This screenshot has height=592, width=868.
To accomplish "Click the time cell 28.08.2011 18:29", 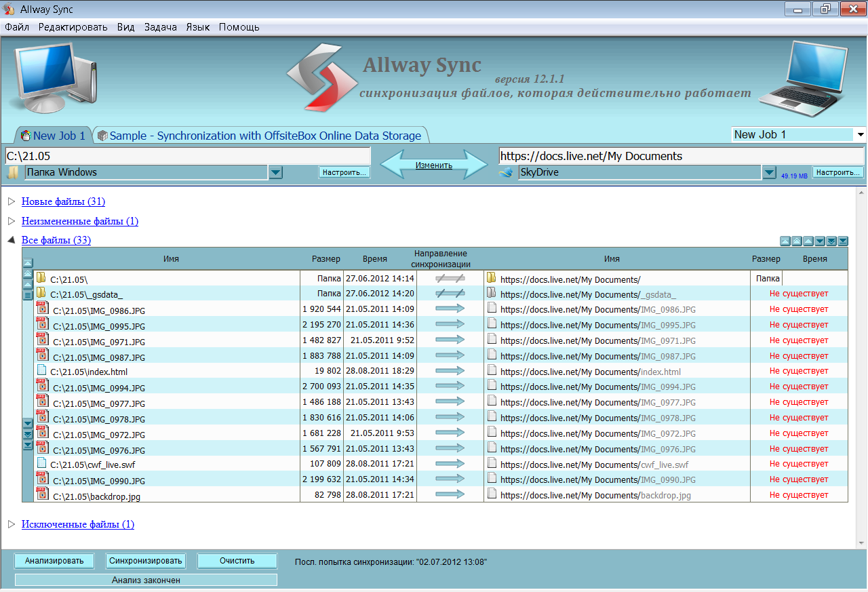I will coord(380,371).
